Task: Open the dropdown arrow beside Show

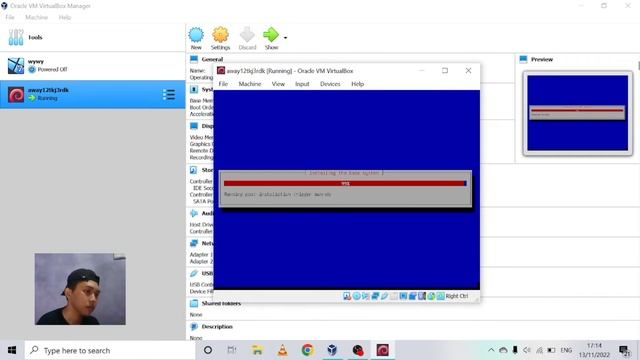Action: 285,38
